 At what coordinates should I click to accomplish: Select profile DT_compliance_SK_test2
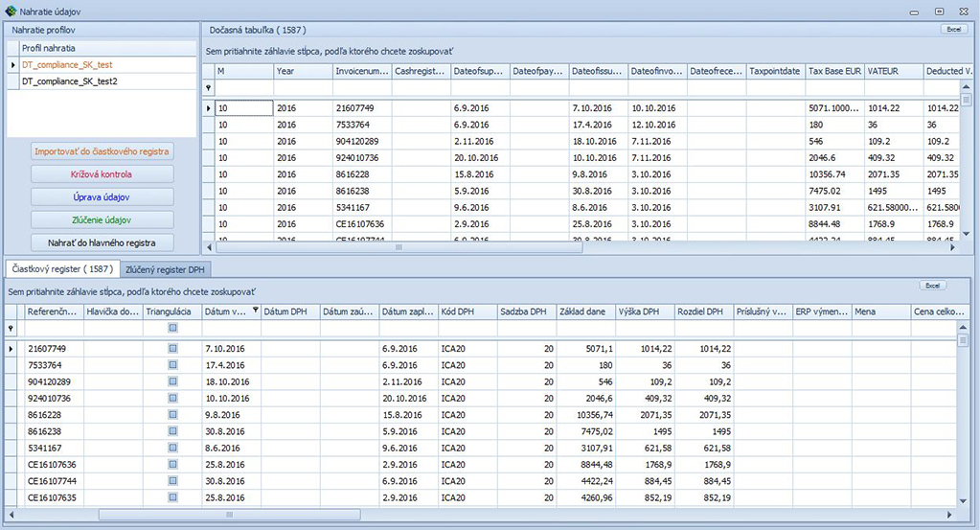click(107, 81)
